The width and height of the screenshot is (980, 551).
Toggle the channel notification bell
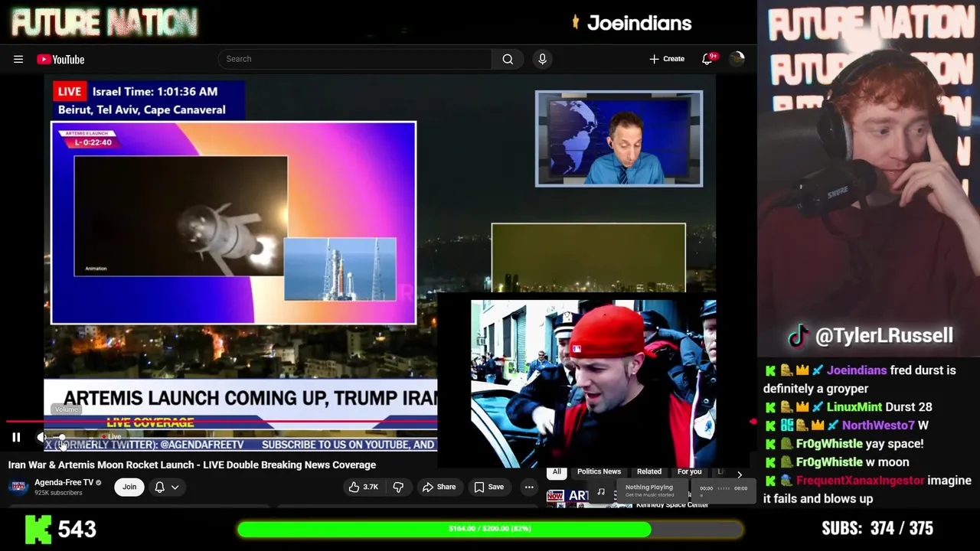point(160,487)
